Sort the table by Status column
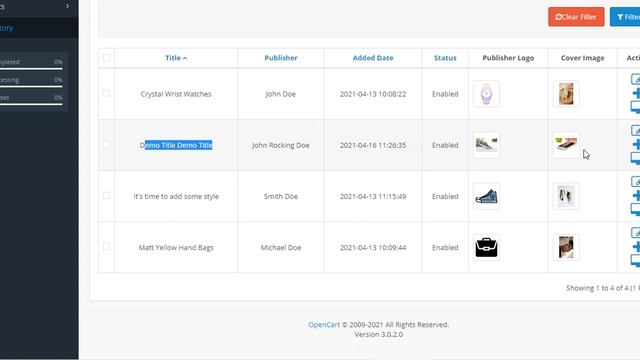This screenshot has width=640, height=360. click(445, 58)
